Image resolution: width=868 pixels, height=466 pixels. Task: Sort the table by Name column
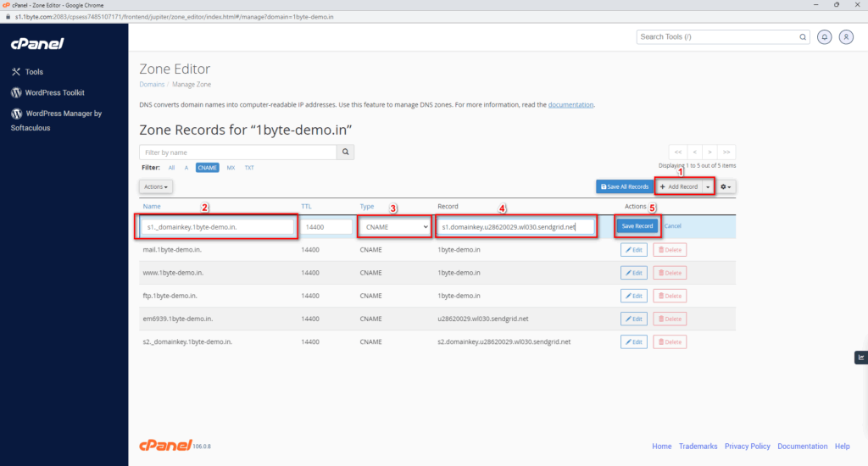[152, 207]
